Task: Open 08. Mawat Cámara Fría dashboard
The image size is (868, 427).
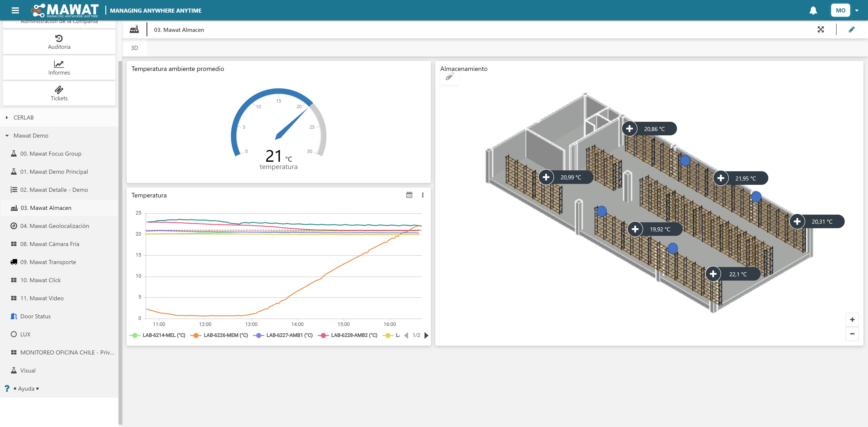Action: click(50, 244)
